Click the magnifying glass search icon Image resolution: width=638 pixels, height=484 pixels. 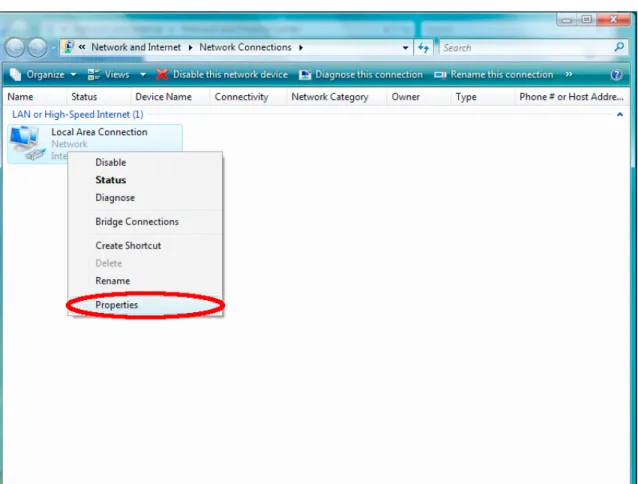pyautogui.click(x=619, y=47)
